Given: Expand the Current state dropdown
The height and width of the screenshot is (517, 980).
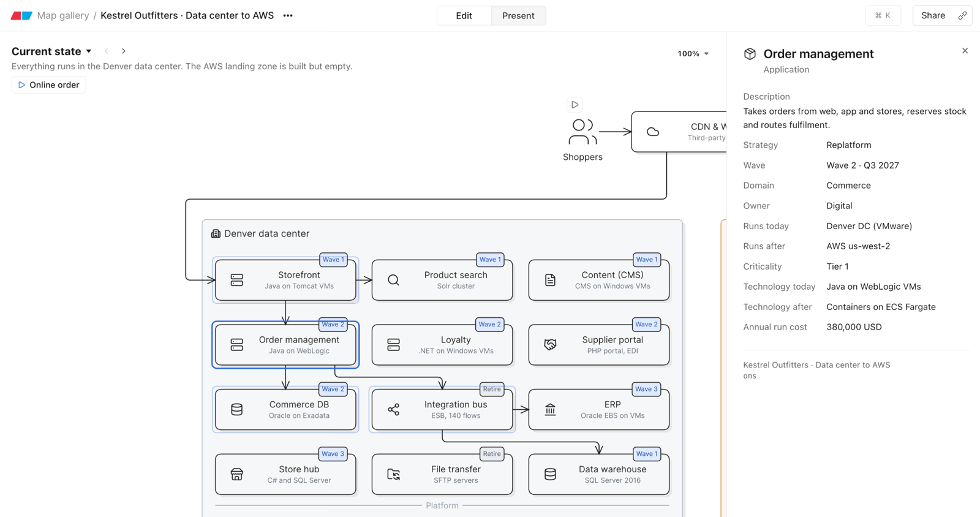Looking at the screenshot, I should 51,51.
